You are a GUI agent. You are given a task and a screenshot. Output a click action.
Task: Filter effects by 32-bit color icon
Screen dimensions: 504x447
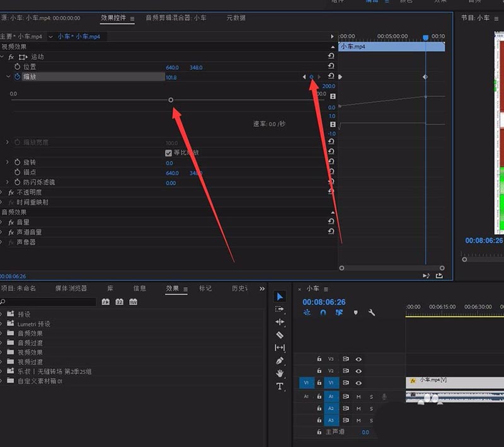tap(119, 302)
